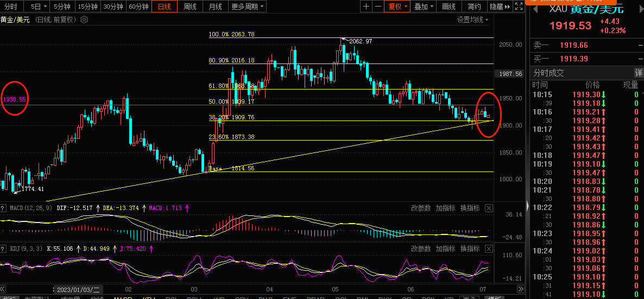Open 设置均线 moving average dropdown
Image resolution: width=644 pixels, height=299 pixels.
click(472, 20)
